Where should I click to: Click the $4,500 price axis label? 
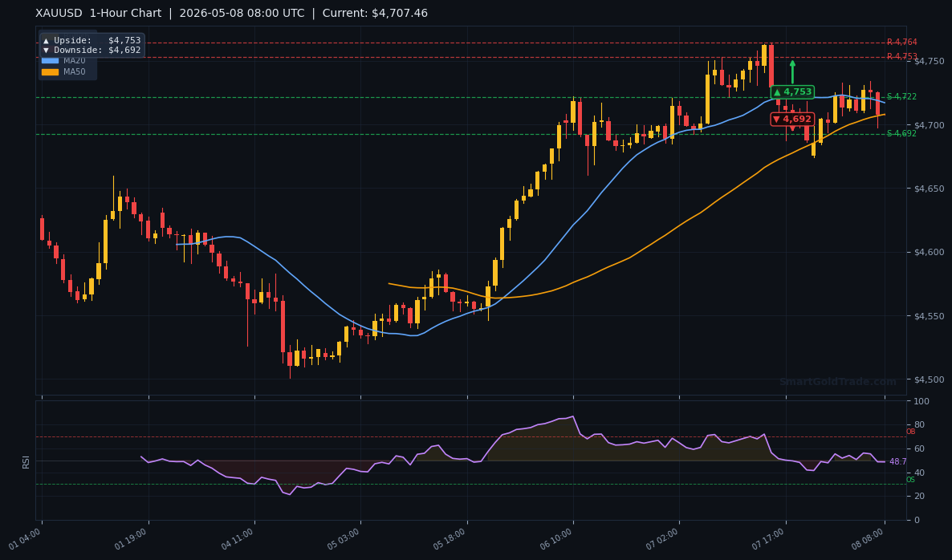pyautogui.click(x=929, y=379)
